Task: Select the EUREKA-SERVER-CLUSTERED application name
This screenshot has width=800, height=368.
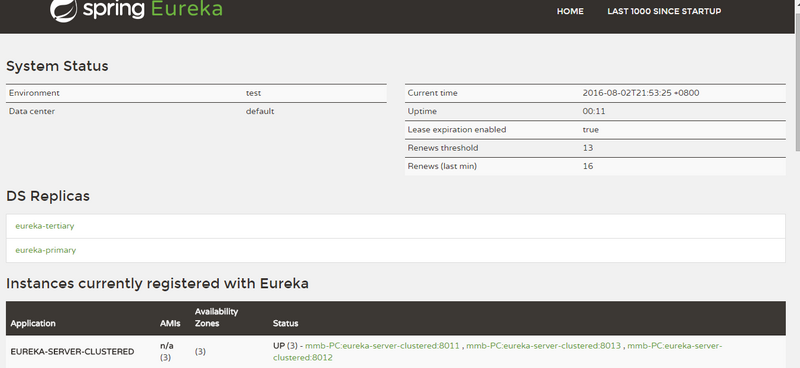Action: (x=72, y=352)
